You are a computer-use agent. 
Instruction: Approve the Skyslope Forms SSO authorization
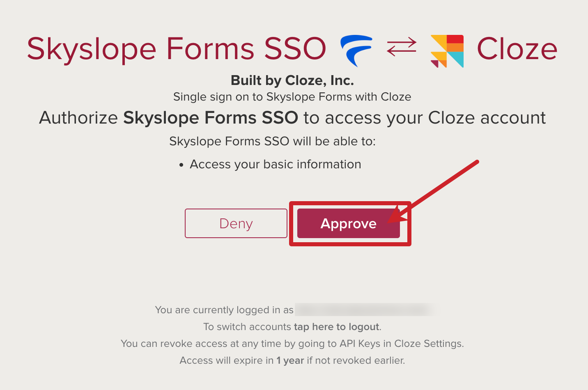pos(348,224)
